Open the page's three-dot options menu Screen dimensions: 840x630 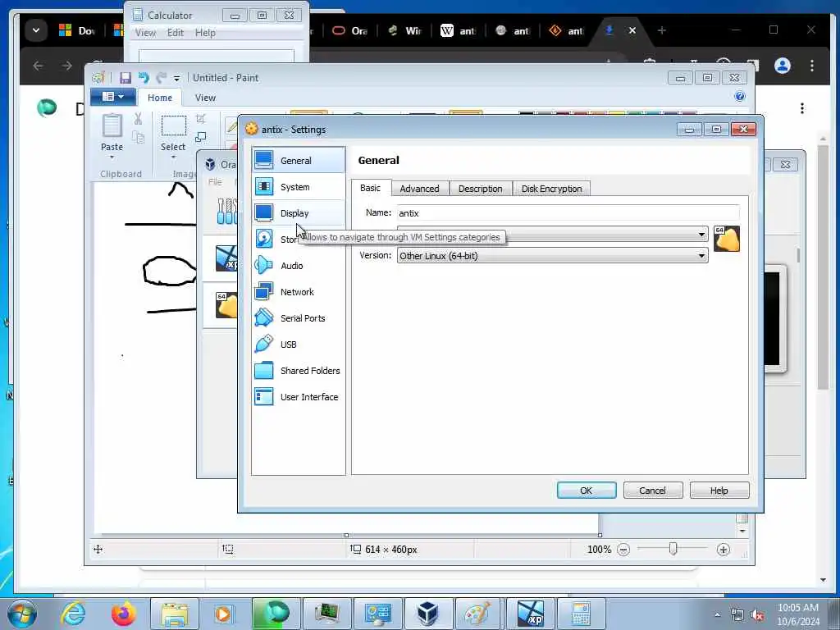(x=802, y=109)
